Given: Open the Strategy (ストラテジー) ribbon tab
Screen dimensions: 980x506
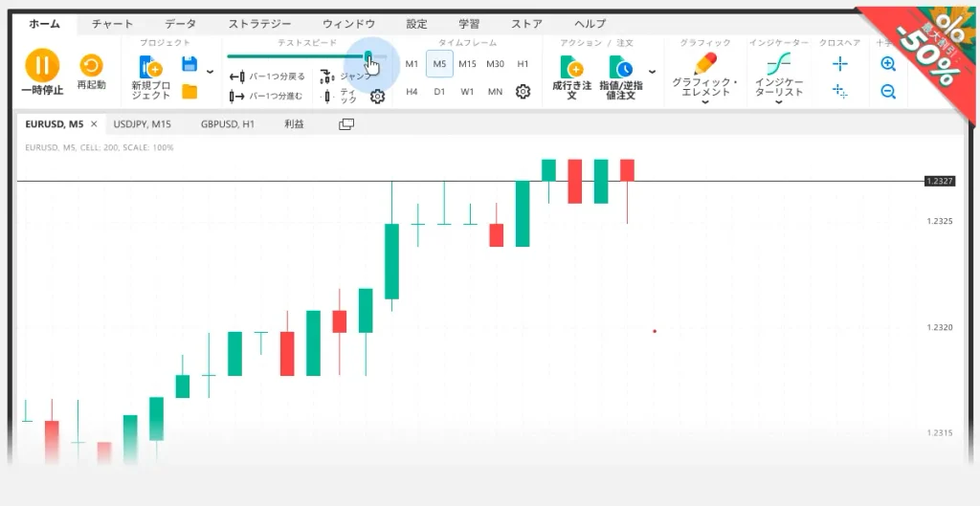Looking at the screenshot, I should [259, 24].
